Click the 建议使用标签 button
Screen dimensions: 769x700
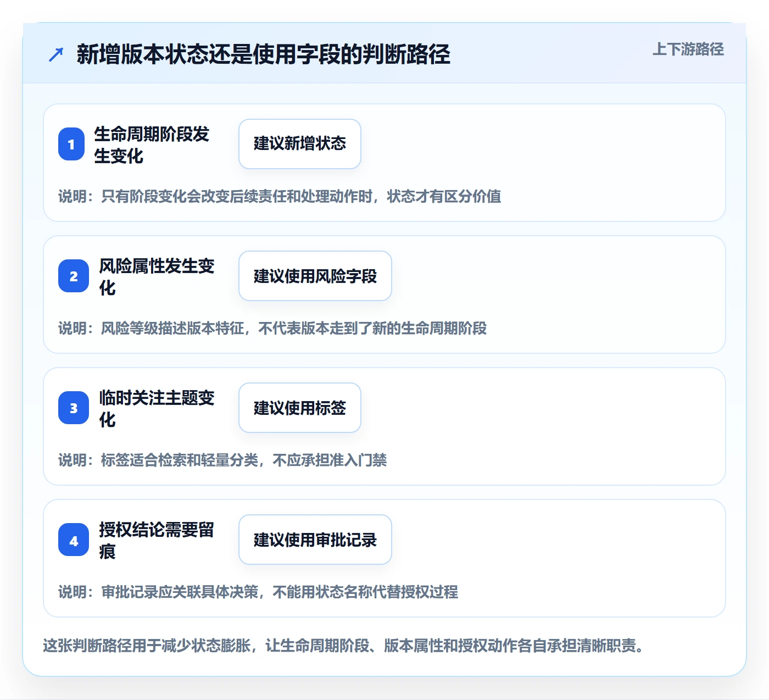(300, 408)
